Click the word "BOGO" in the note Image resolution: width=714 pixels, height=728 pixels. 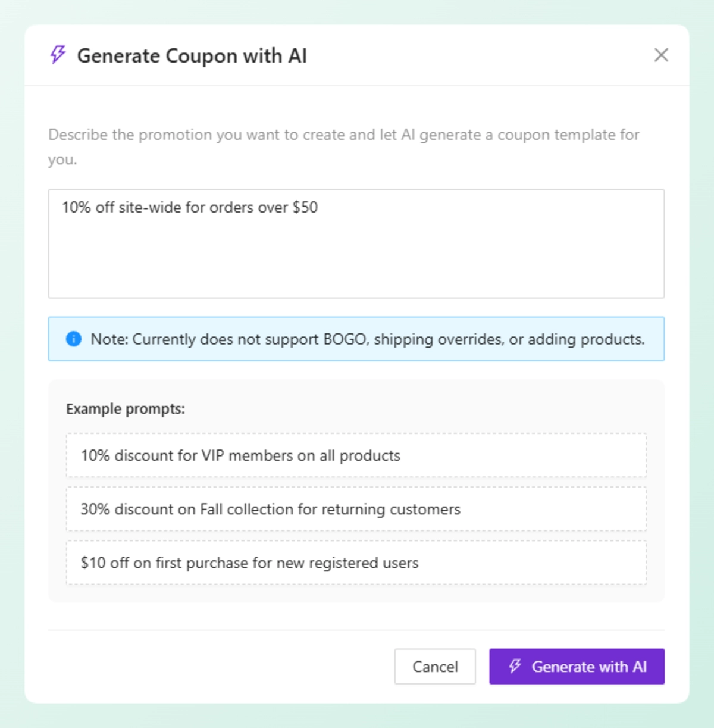[345, 339]
